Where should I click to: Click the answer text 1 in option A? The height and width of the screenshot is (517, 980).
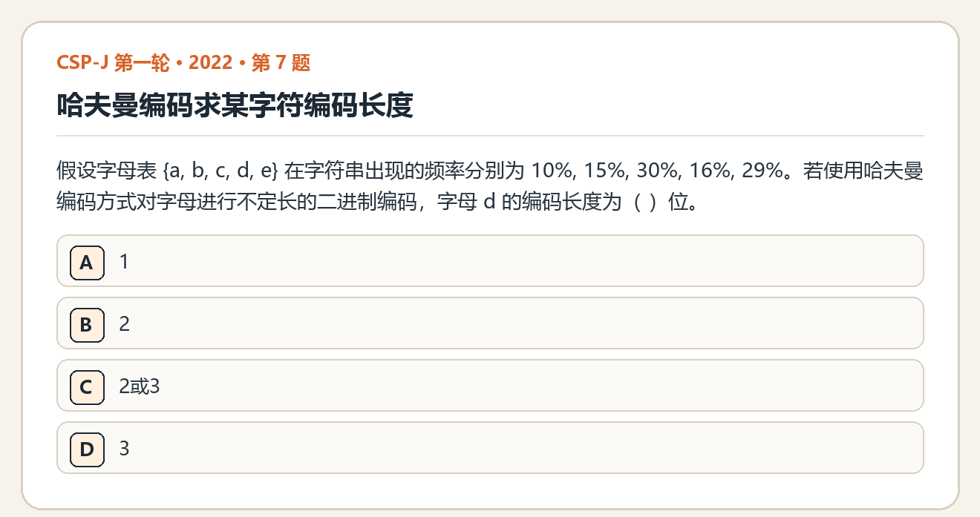coord(124,262)
